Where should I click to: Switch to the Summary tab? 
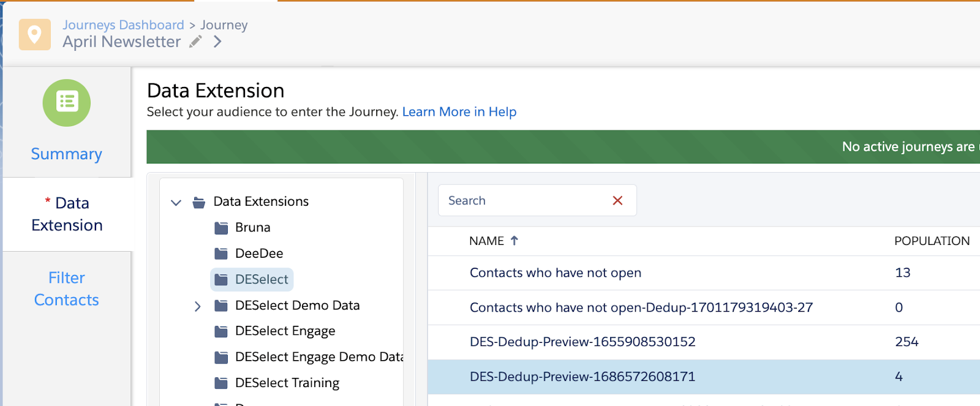67,154
